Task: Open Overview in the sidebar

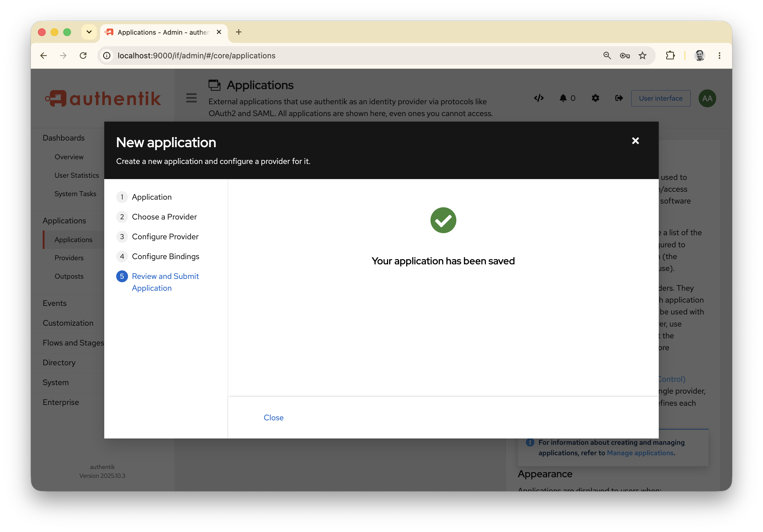Action: click(x=69, y=157)
